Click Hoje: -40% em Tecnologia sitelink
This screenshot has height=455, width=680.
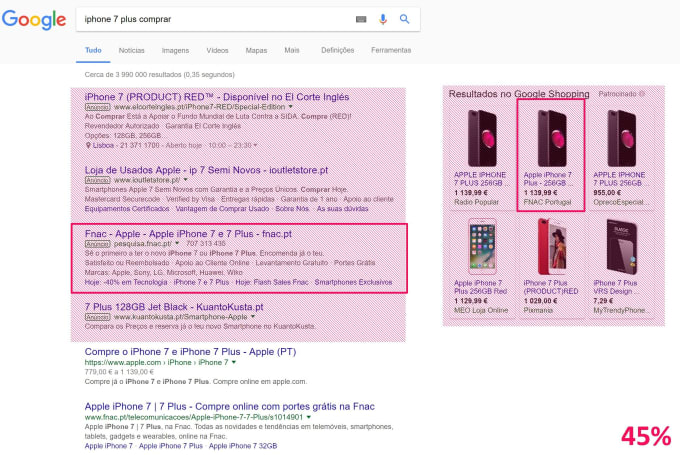pos(126,282)
